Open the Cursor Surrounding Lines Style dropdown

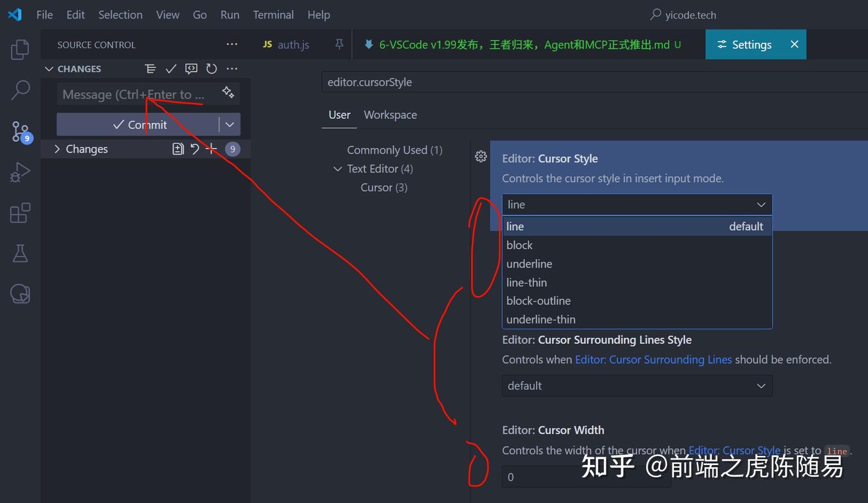637,385
